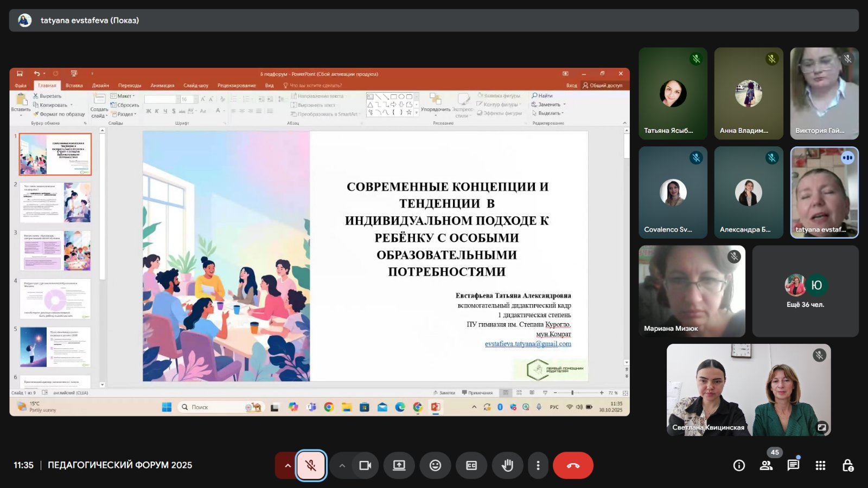Screen dimensions: 868x488
Task: Open the three-dot more options menu
Action: (x=538, y=465)
